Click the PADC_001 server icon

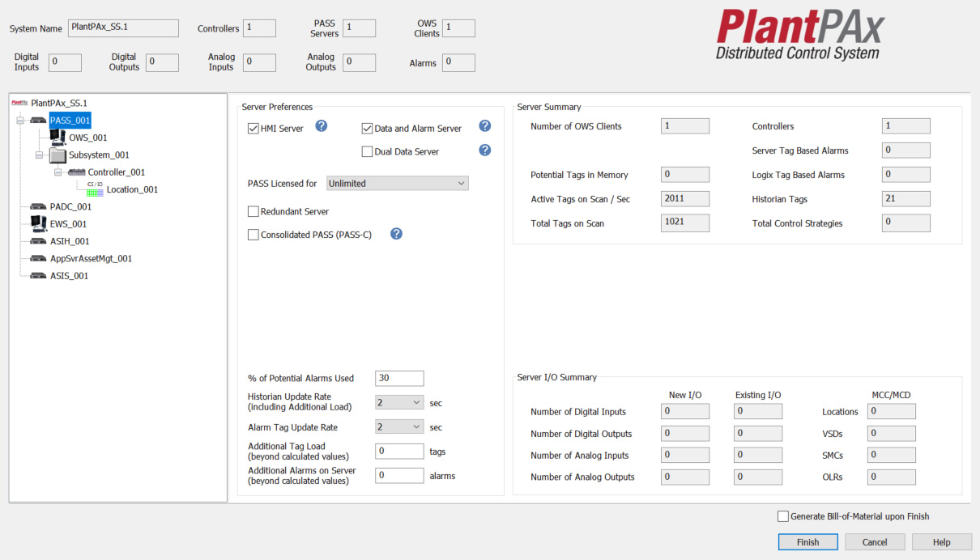coord(38,207)
